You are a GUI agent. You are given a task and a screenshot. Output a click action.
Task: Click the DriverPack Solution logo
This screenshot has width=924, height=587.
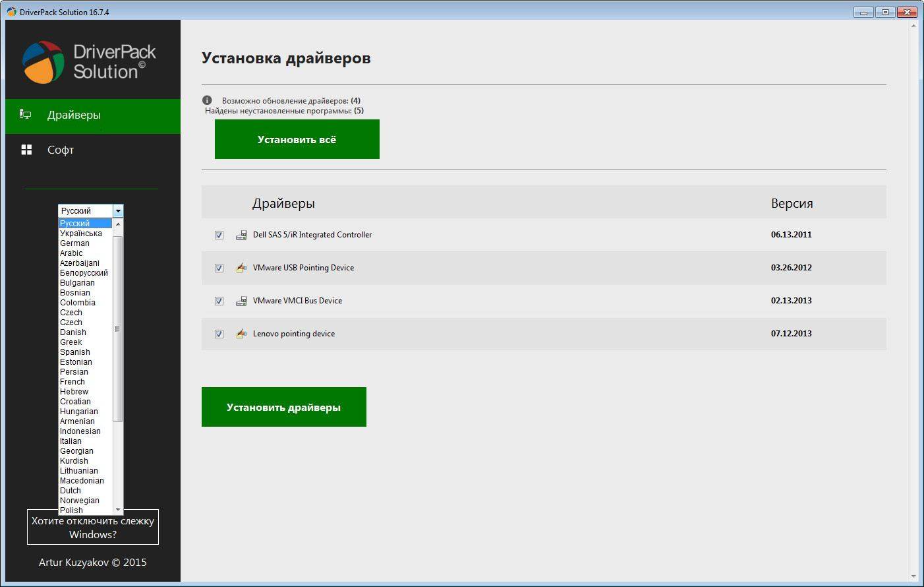point(90,62)
